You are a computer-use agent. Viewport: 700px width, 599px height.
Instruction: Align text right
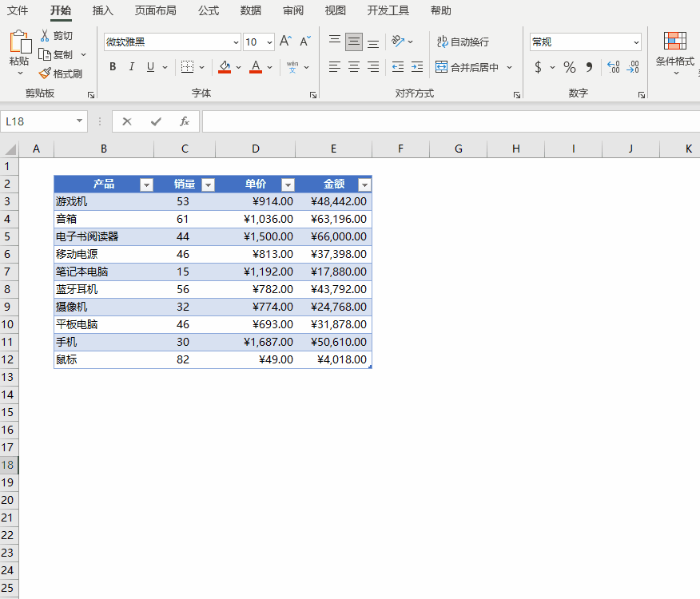(x=373, y=67)
